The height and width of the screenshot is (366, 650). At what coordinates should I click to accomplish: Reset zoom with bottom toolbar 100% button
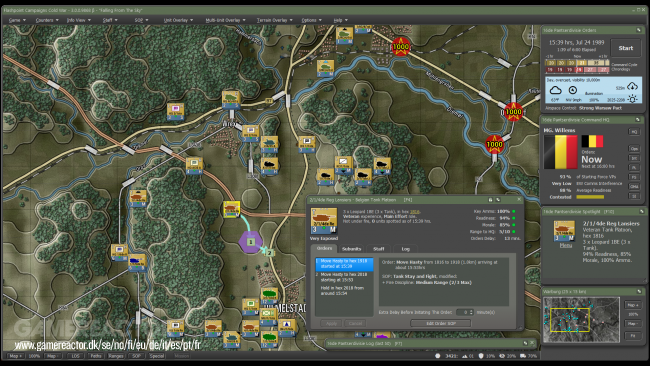pyautogui.click(x=34, y=356)
